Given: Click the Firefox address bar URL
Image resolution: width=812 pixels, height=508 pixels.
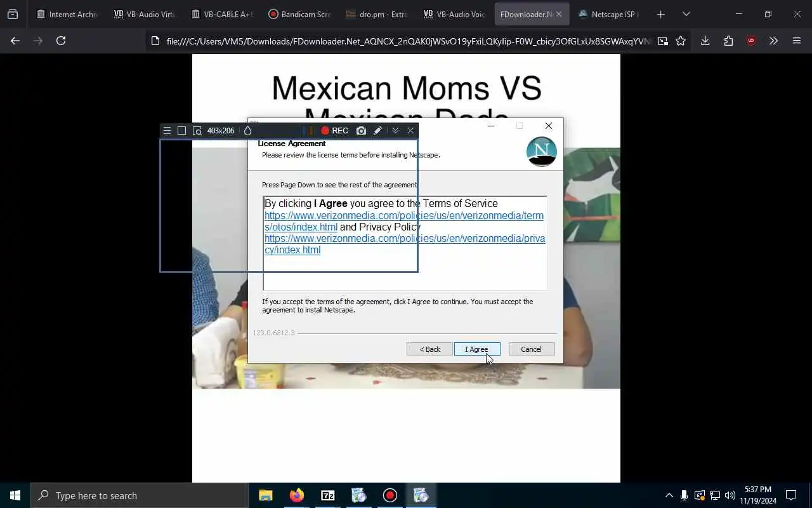Looking at the screenshot, I should click(409, 41).
